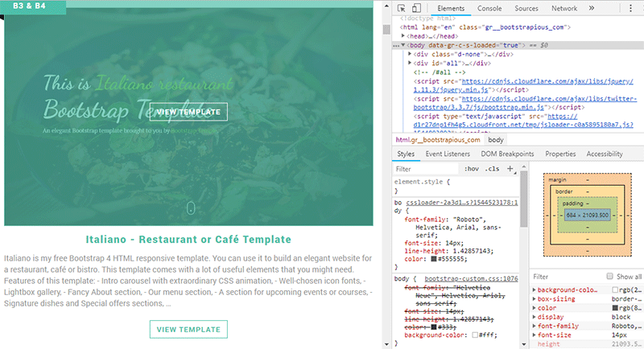Image resolution: width=644 pixels, height=349 pixels.
Task: Select the Styles pane tab
Action: (406, 154)
